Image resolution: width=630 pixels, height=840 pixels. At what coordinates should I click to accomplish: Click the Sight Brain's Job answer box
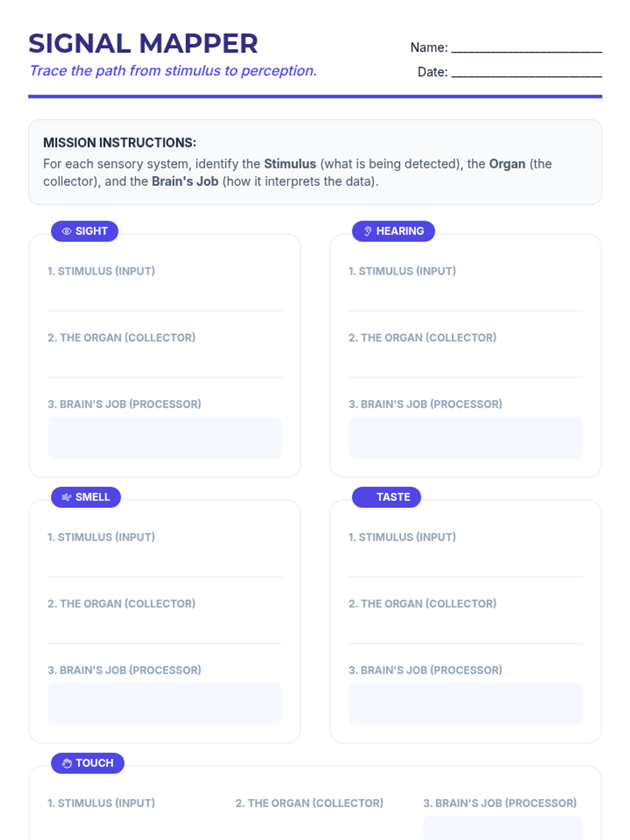pyautogui.click(x=165, y=438)
